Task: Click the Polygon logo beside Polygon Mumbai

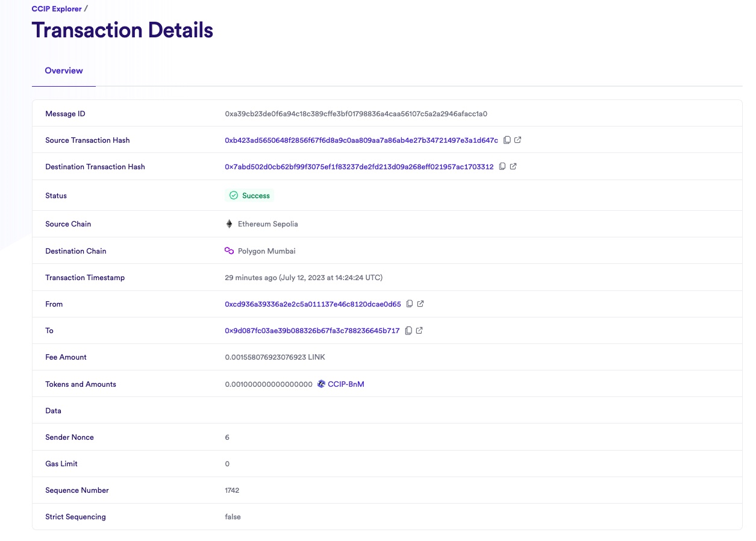Action: click(x=229, y=251)
